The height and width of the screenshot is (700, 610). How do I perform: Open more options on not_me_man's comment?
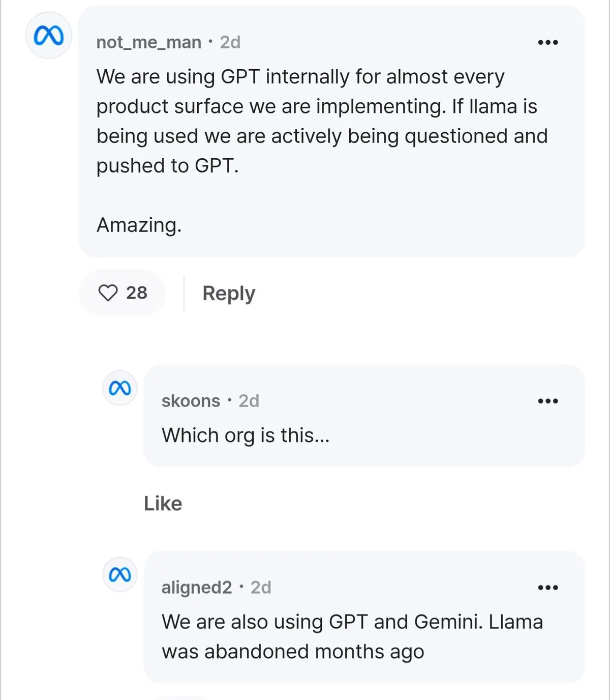pos(547,42)
